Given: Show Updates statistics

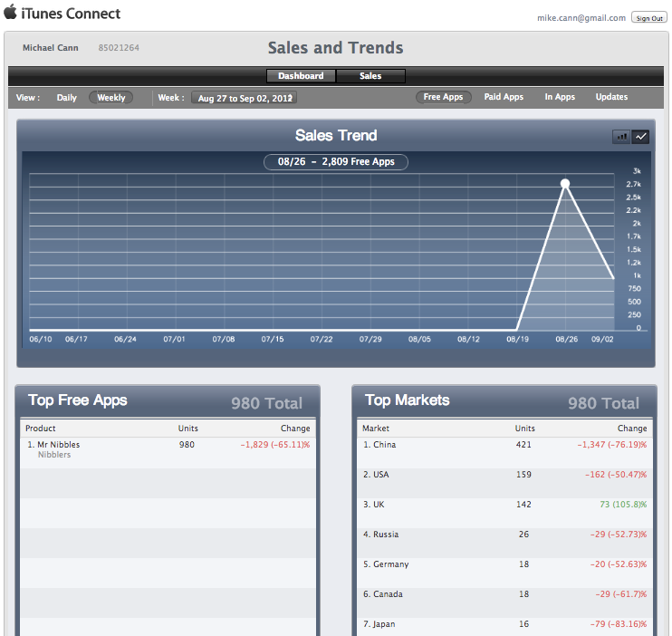Looking at the screenshot, I should tap(611, 98).
